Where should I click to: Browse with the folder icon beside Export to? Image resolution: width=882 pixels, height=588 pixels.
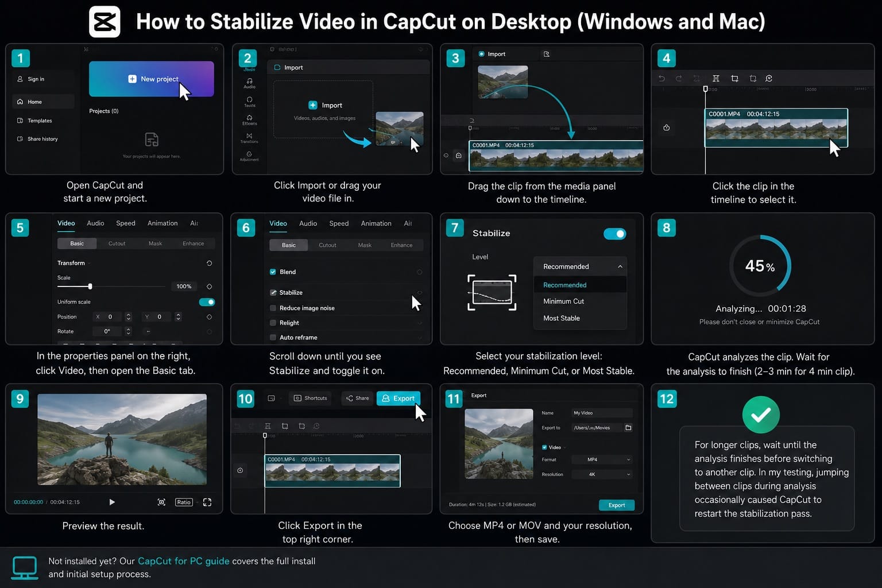pos(628,428)
